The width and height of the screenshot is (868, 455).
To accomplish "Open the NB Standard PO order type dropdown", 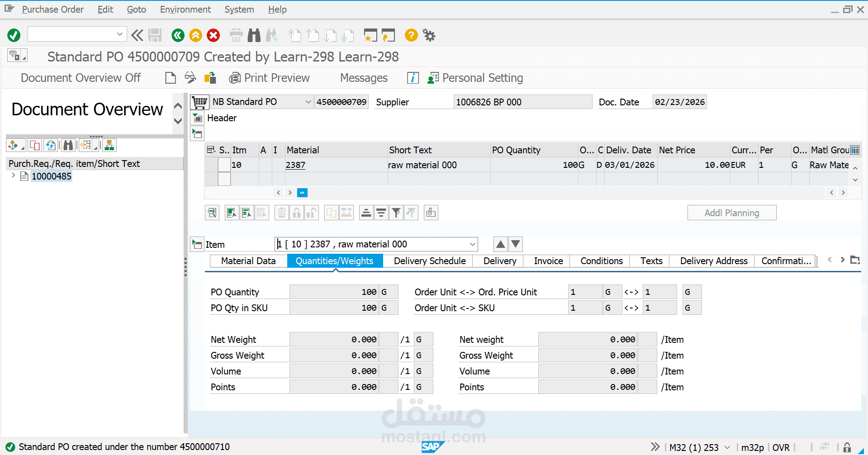I will pos(308,101).
